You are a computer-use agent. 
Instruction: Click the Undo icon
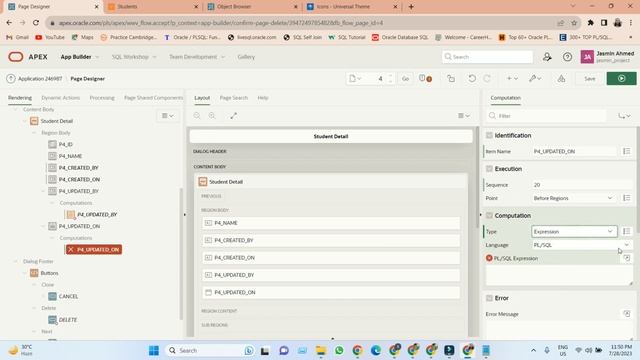click(x=472, y=78)
